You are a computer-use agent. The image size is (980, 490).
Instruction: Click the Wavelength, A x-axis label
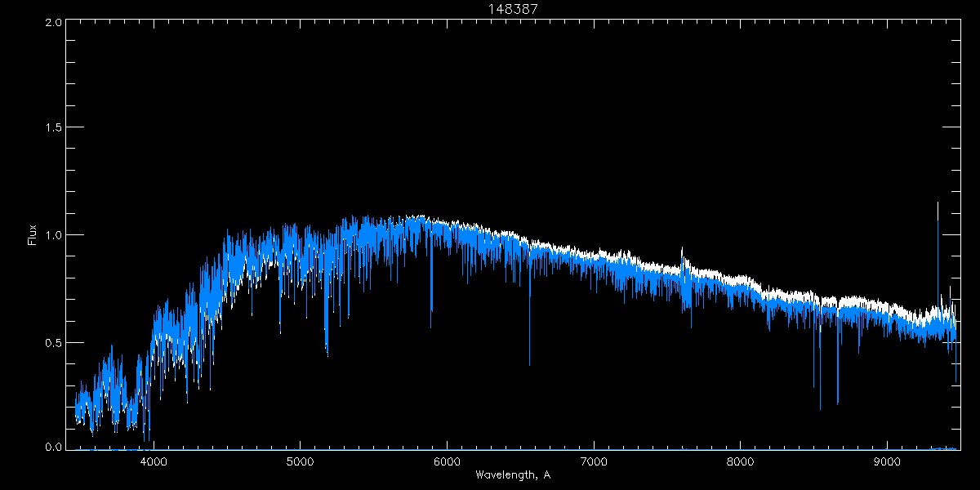512,474
